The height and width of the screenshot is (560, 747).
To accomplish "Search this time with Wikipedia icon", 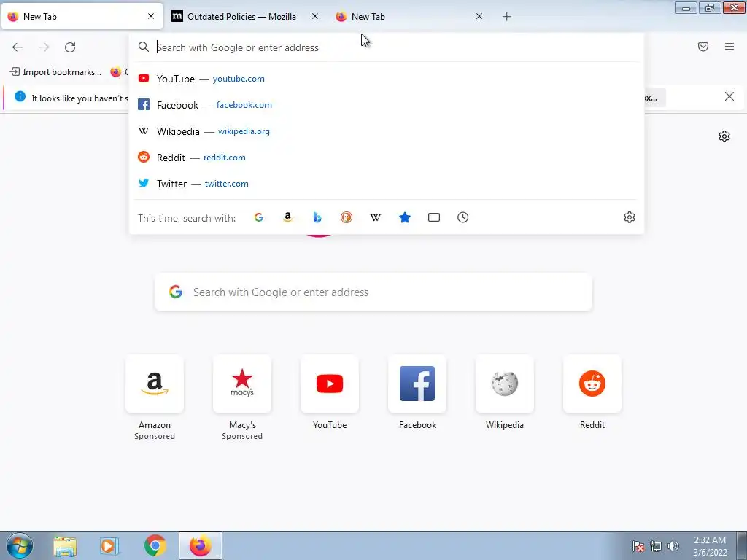I will pyautogui.click(x=376, y=217).
